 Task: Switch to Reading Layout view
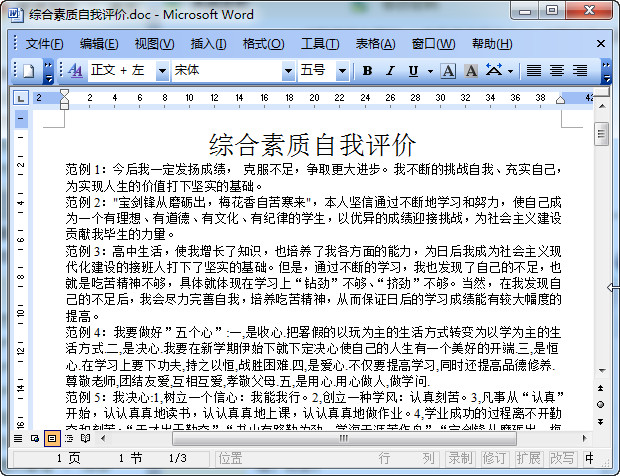tap(85, 438)
